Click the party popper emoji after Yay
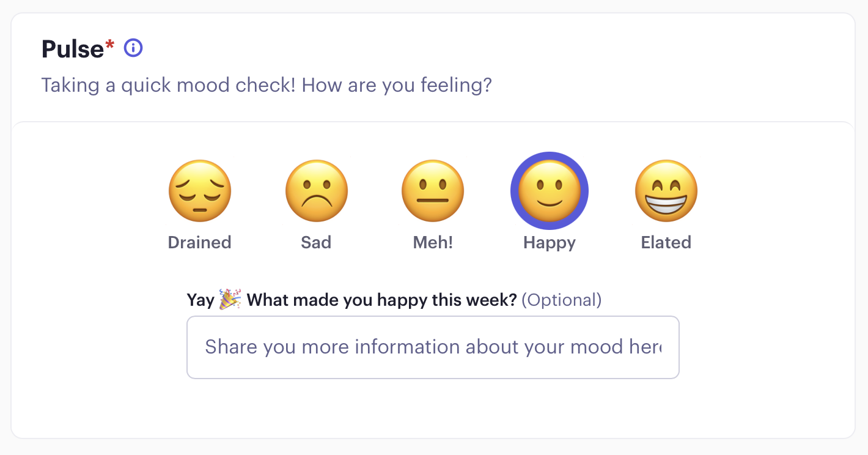This screenshot has width=868, height=455. pyautogui.click(x=230, y=300)
